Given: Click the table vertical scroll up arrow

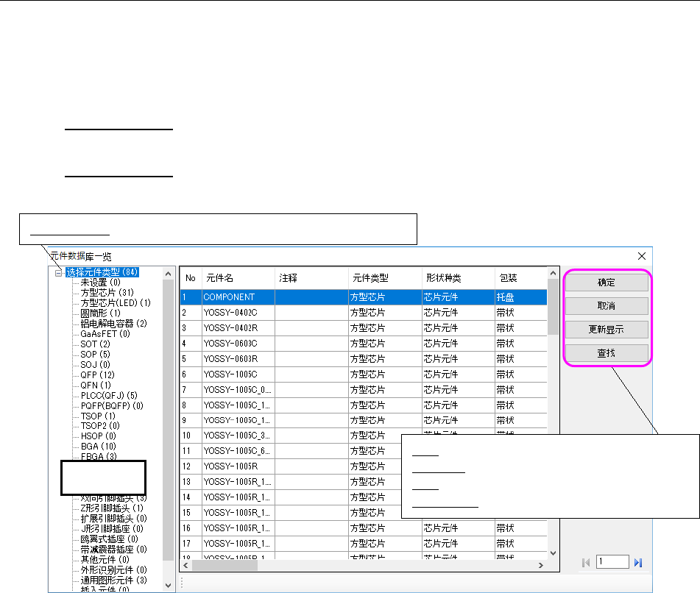Looking at the screenshot, I should [x=553, y=273].
